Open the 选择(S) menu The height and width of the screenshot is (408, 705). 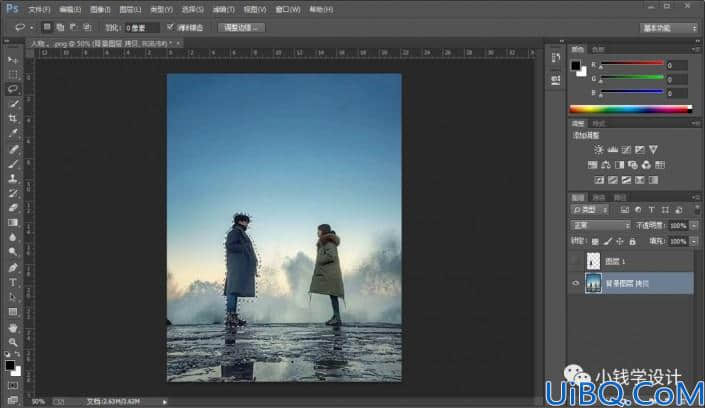click(192, 9)
